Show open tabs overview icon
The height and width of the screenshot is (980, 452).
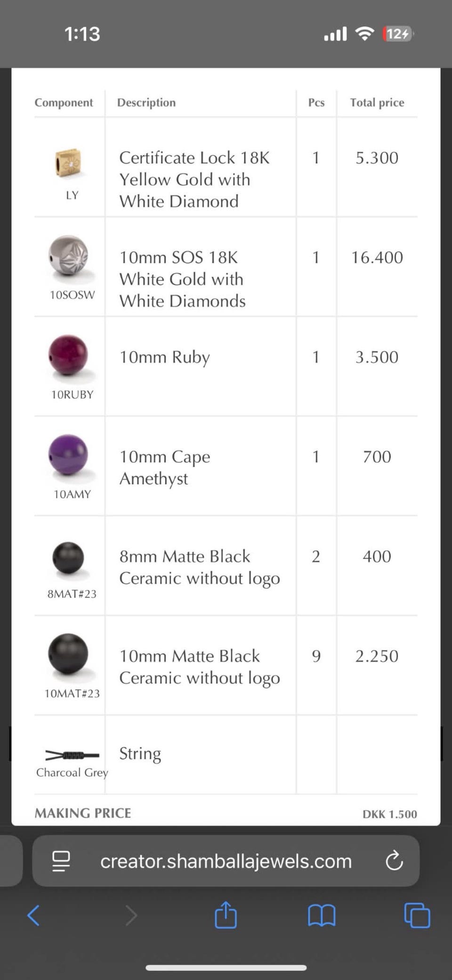point(417,915)
